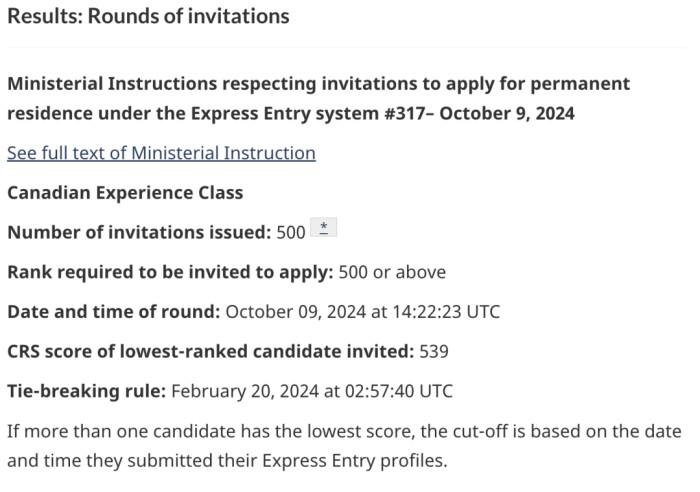
Task: Click the CRS score value 539
Action: (434, 351)
